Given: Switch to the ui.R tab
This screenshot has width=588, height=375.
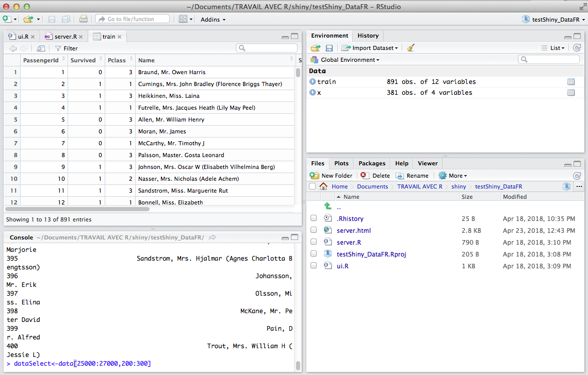Looking at the screenshot, I should [x=23, y=37].
